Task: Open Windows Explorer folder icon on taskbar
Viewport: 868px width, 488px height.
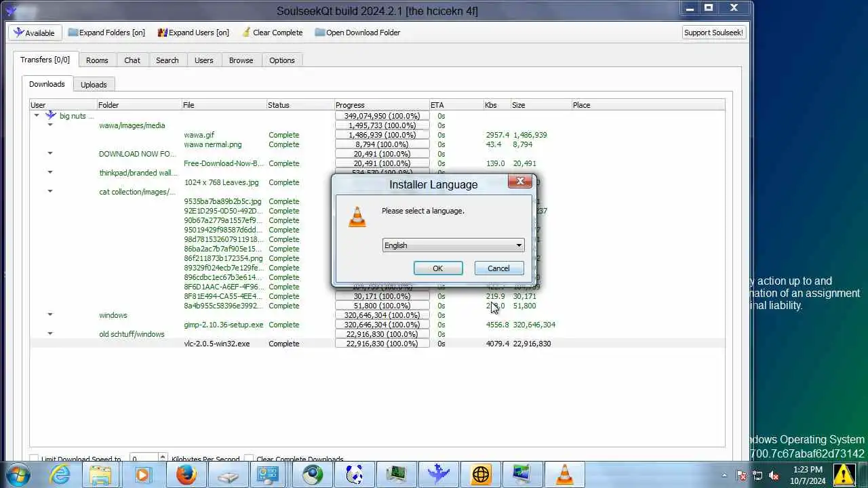Action: [100, 474]
